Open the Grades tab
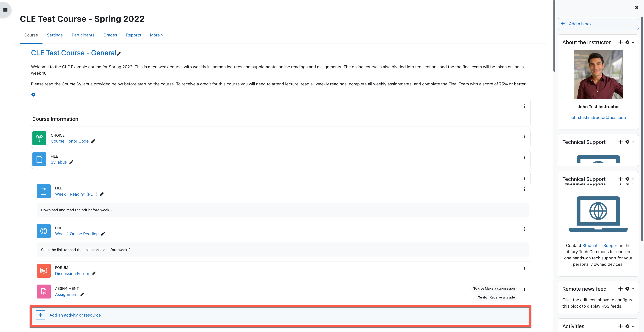The image size is (644, 332). click(x=110, y=35)
